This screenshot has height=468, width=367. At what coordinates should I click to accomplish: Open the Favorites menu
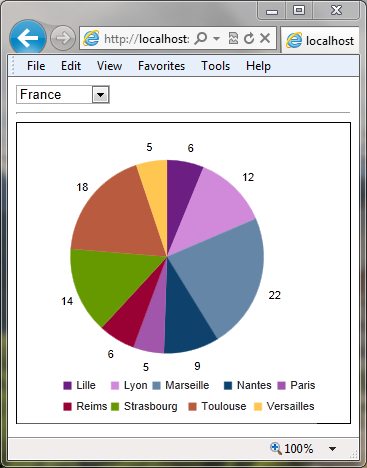161,66
